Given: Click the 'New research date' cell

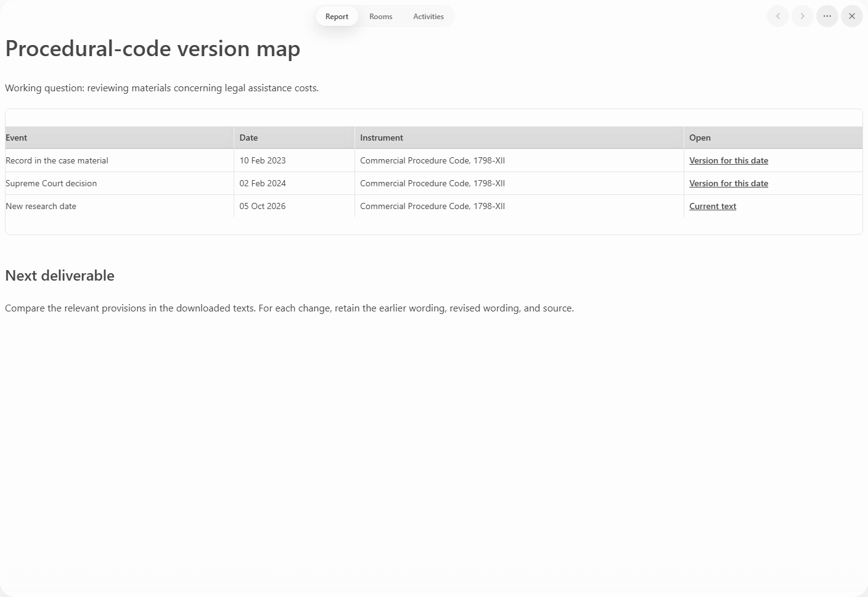Looking at the screenshot, I should pos(120,206).
